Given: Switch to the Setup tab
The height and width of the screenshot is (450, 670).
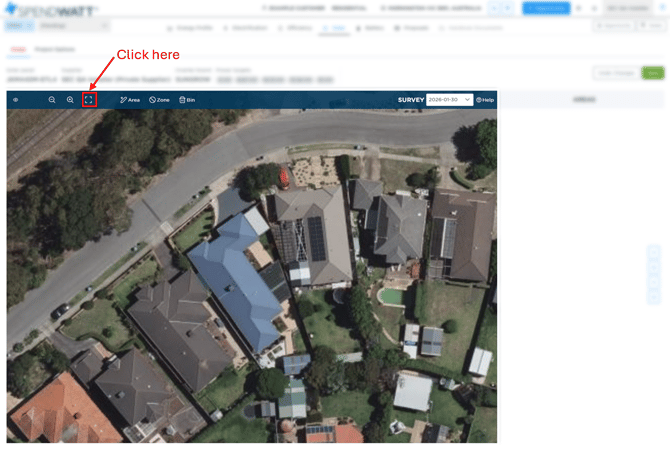Looking at the screenshot, I should pyautogui.click(x=18, y=49).
